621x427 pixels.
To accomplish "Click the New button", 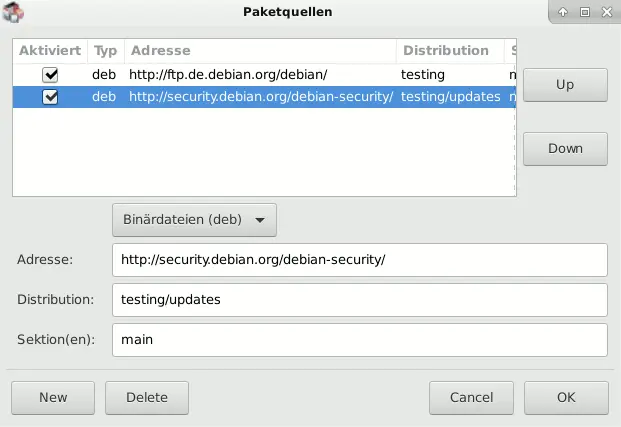I will 53,397.
